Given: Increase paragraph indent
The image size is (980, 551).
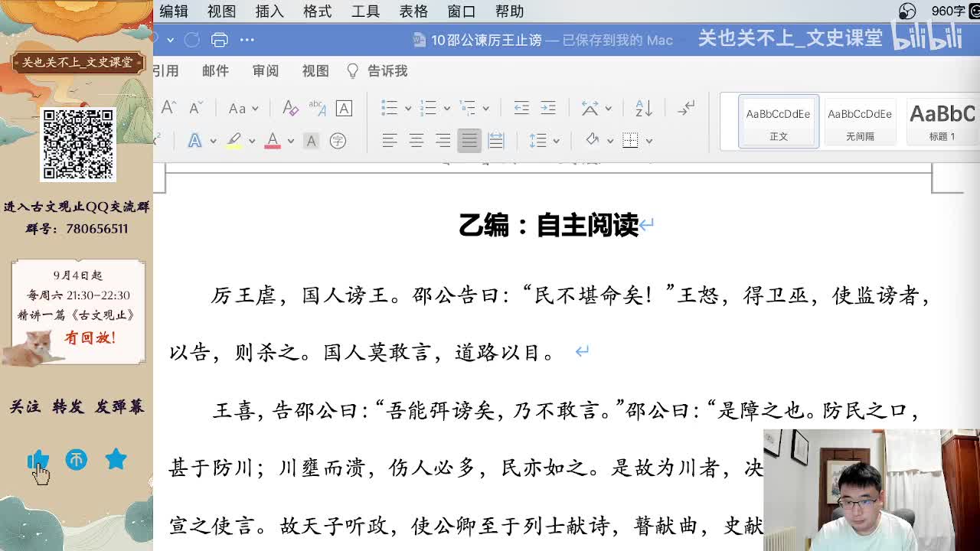Looking at the screenshot, I should coord(548,108).
